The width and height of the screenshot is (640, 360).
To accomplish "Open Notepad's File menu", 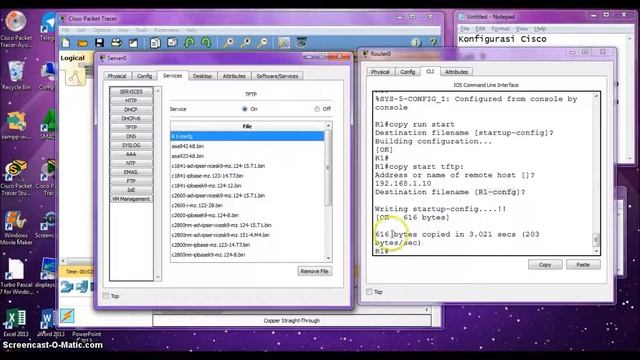I will pyautogui.click(x=465, y=29).
